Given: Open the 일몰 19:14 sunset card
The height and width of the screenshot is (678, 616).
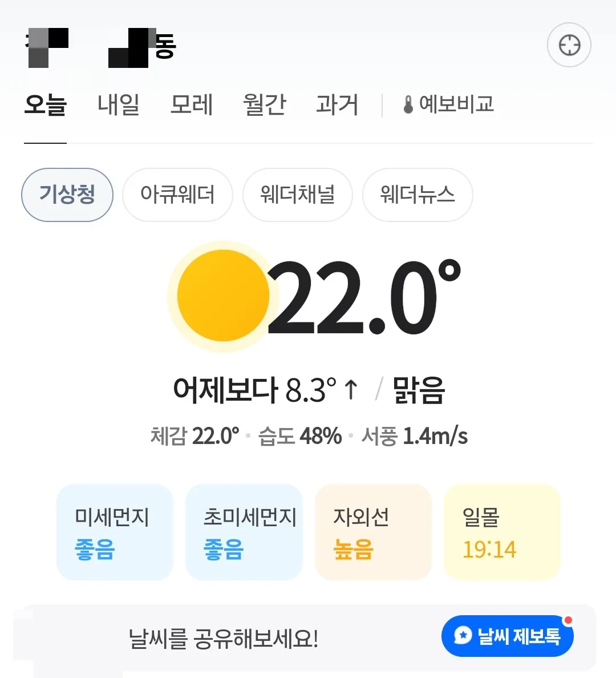Looking at the screenshot, I should [502, 532].
